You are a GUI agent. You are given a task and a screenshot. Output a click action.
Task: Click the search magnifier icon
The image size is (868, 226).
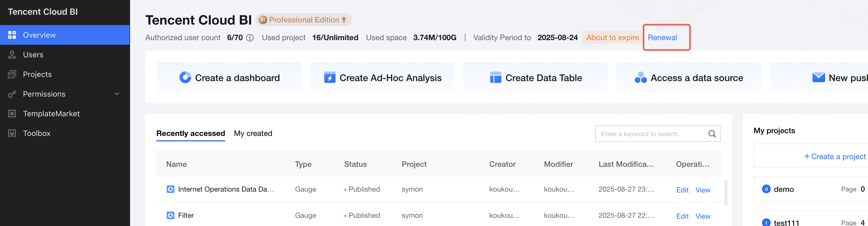[712, 134]
